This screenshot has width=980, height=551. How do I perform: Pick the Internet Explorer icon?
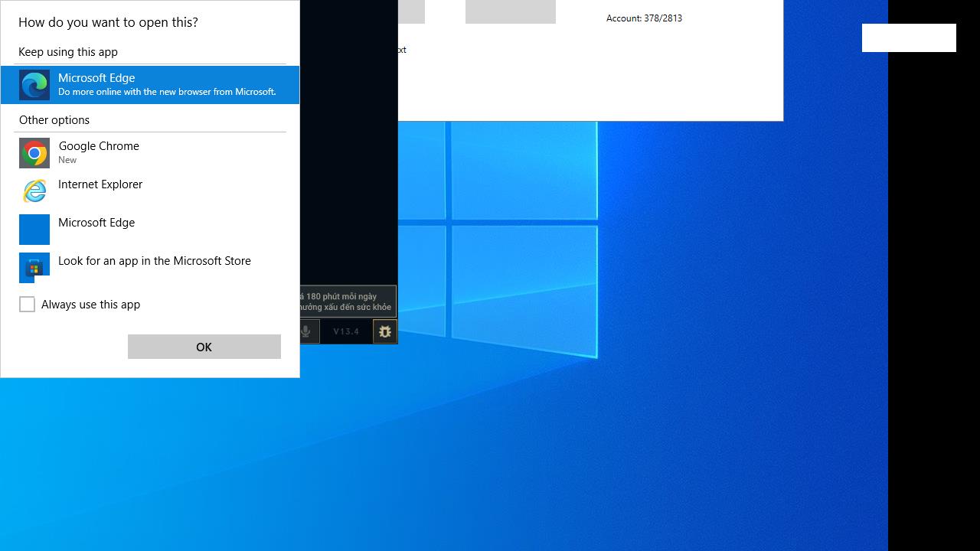click(x=34, y=191)
